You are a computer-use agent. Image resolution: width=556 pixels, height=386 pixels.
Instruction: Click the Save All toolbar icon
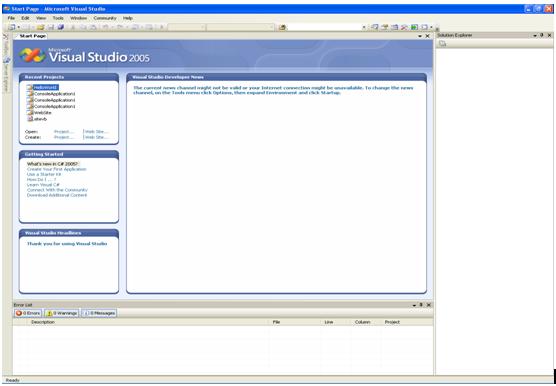(x=61, y=27)
